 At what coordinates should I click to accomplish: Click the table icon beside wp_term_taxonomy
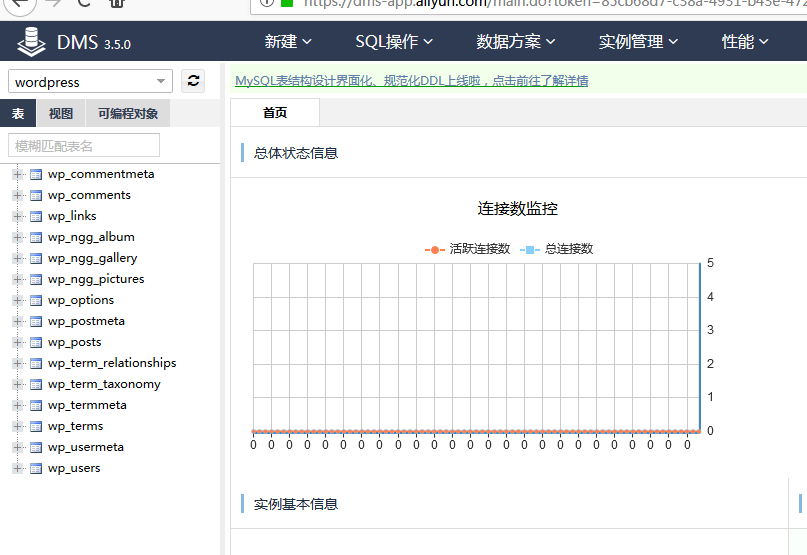[36, 385]
